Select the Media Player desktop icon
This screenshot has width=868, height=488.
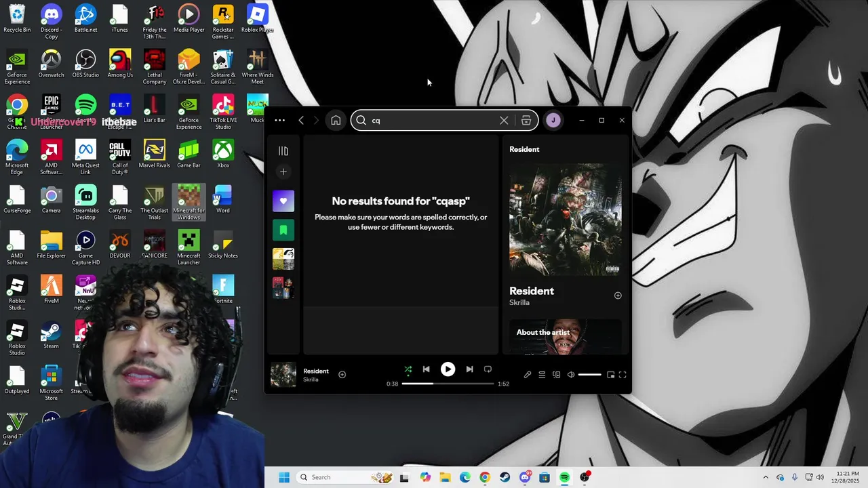point(189,19)
